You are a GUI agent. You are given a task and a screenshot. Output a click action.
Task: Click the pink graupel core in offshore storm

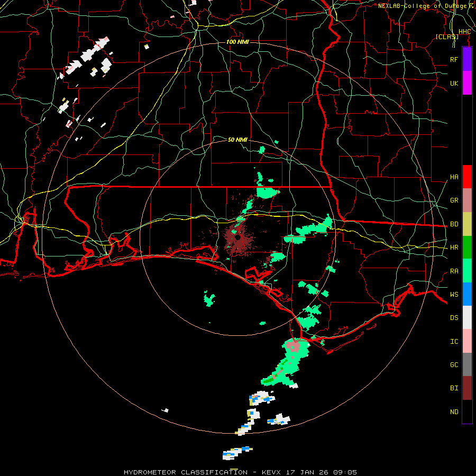pyautogui.click(x=293, y=346)
